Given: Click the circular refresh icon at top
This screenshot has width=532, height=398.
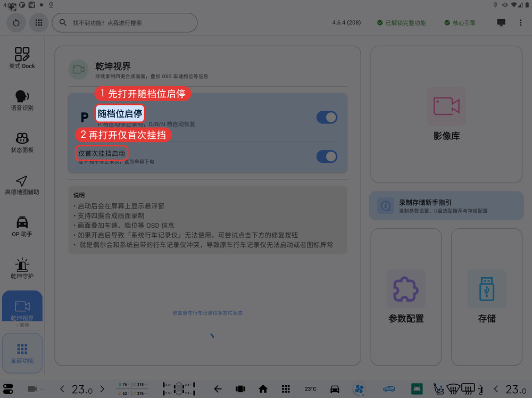Looking at the screenshot, I should [16, 23].
